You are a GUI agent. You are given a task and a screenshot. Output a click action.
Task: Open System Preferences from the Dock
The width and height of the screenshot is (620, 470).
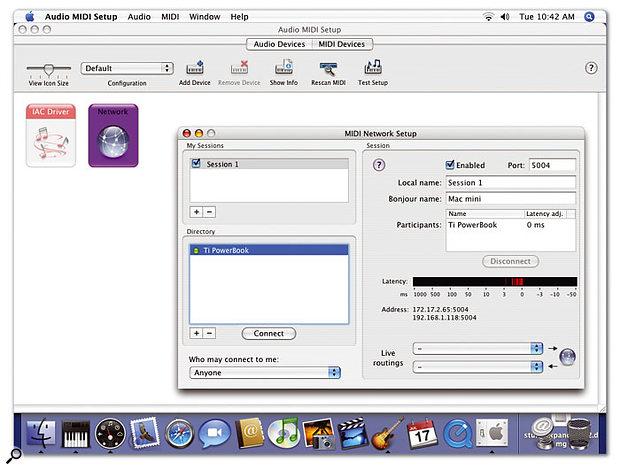tap(492, 433)
